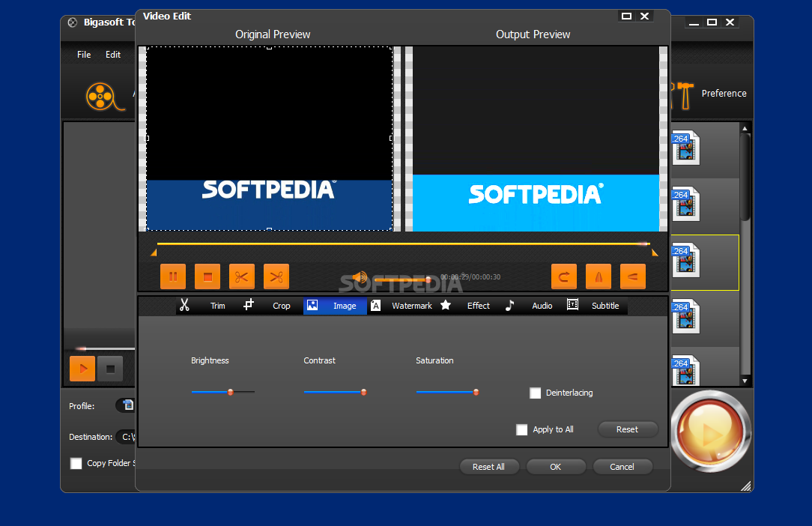
Task: Enable the Deinterlacing checkbox
Action: 535,393
